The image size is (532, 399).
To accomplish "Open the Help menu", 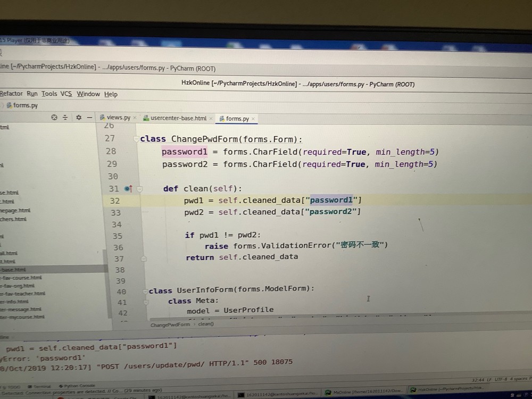I will coord(111,94).
